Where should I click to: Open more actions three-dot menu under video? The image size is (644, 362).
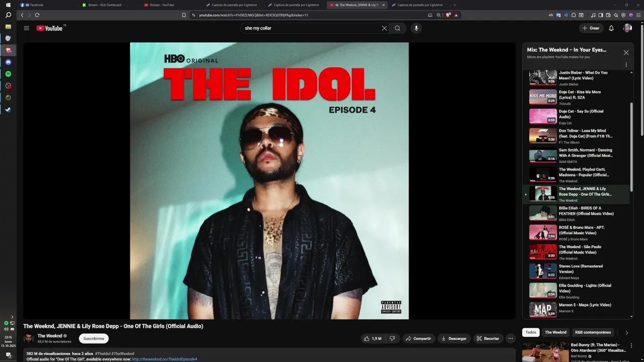click(511, 338)
